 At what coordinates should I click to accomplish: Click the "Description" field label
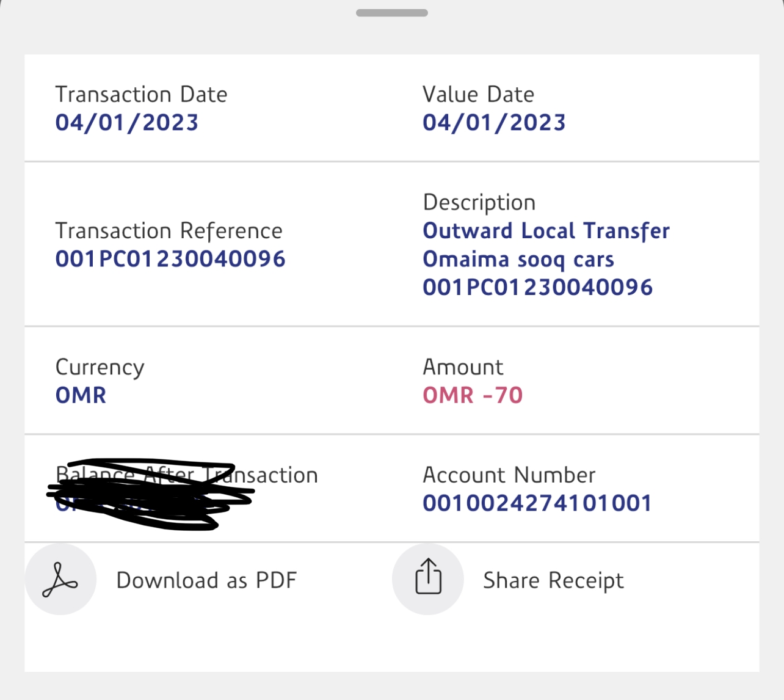tap(479, 203)
